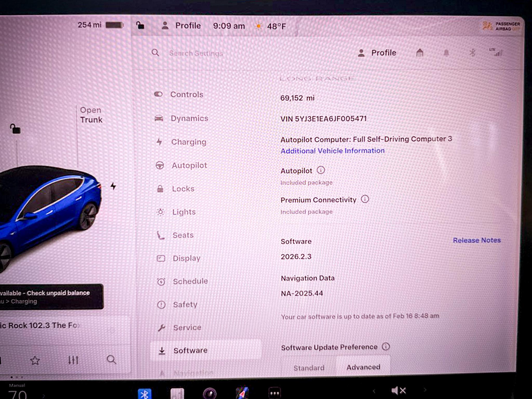The image size is (532, 399).
Task: Select Standard software update preference
Action: [x=309, y=368]
